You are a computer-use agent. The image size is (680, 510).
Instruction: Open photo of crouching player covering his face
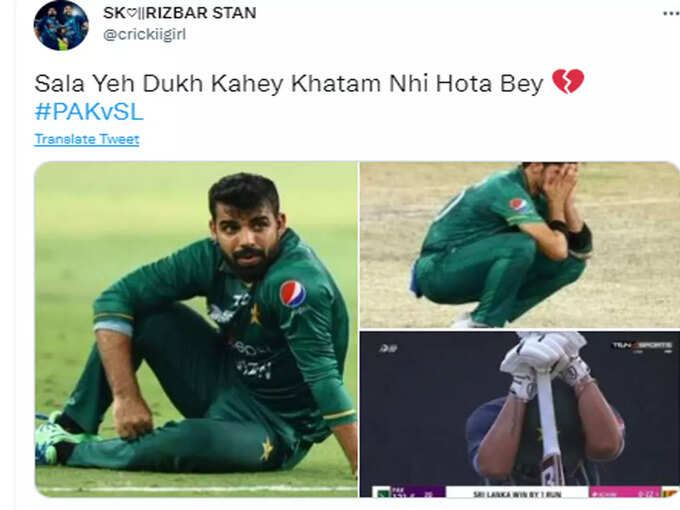click(x=520, y=245)
